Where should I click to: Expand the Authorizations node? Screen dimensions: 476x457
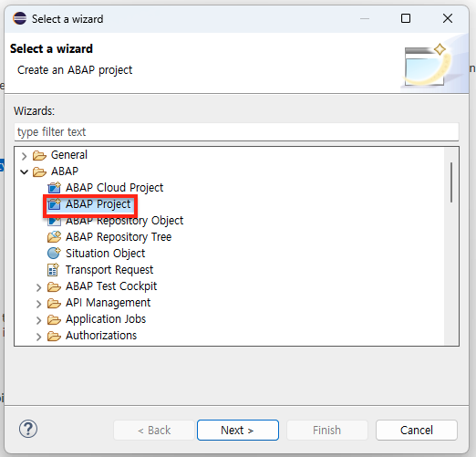38,337
